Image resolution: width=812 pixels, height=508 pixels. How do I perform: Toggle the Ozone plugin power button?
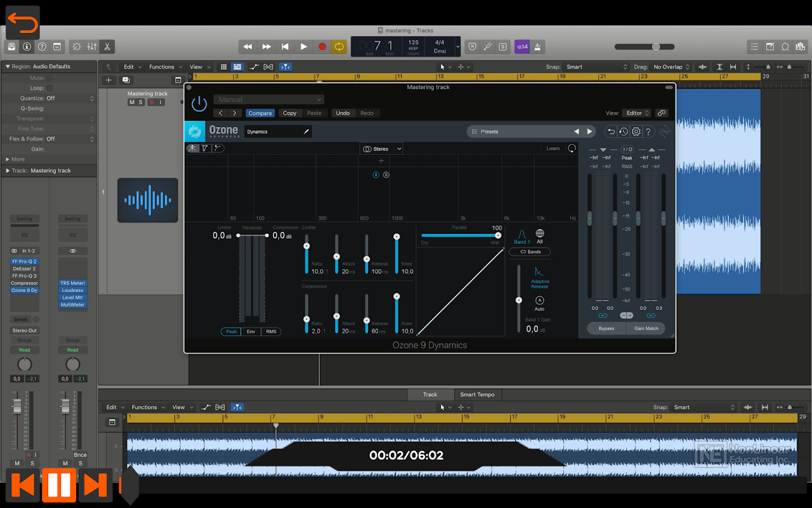[x=199, y=104]
